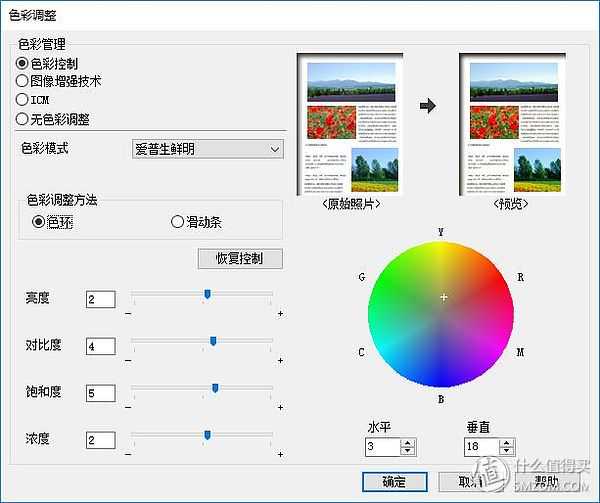600x503 pixels.
Task: Choose the ICM color management option
Action: [x=22, y=99]
